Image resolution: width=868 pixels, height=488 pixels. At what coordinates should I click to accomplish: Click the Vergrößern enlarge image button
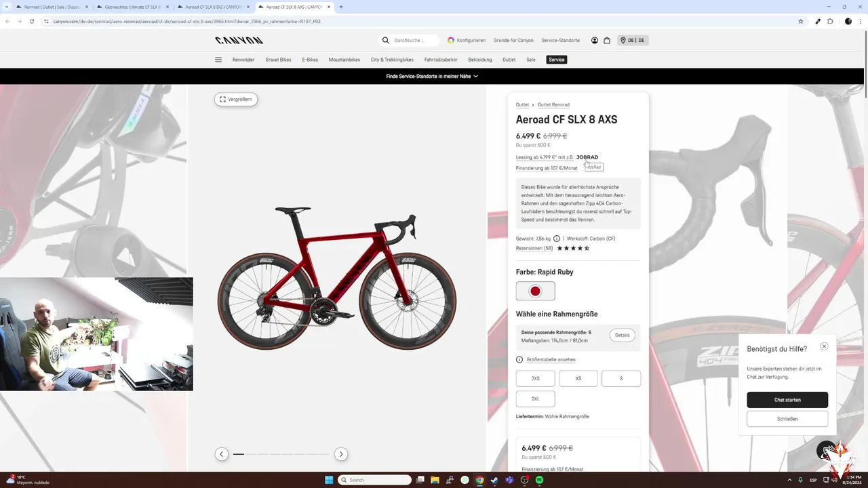(236, 99)
